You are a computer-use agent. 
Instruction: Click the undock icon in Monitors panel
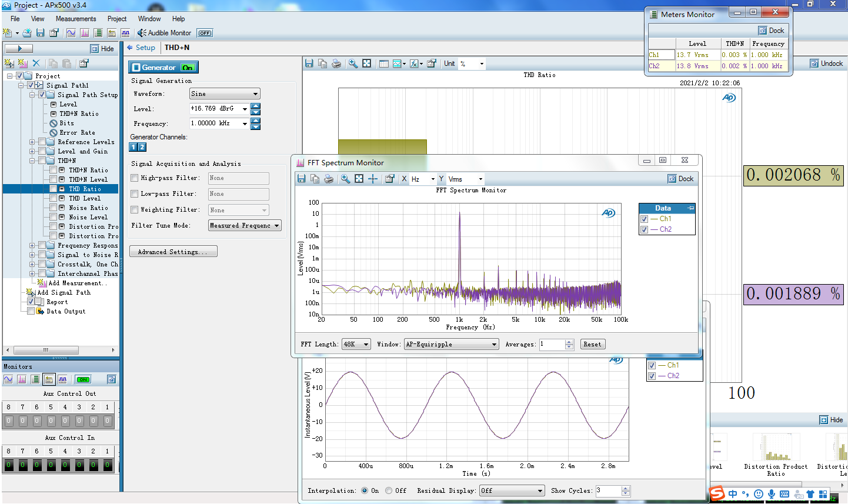tap(112, 379)
